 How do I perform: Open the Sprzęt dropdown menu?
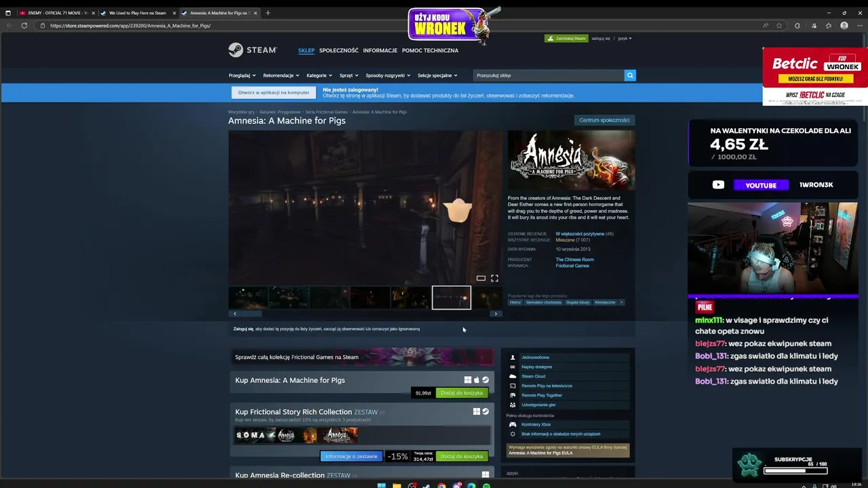tap(349, 75)
